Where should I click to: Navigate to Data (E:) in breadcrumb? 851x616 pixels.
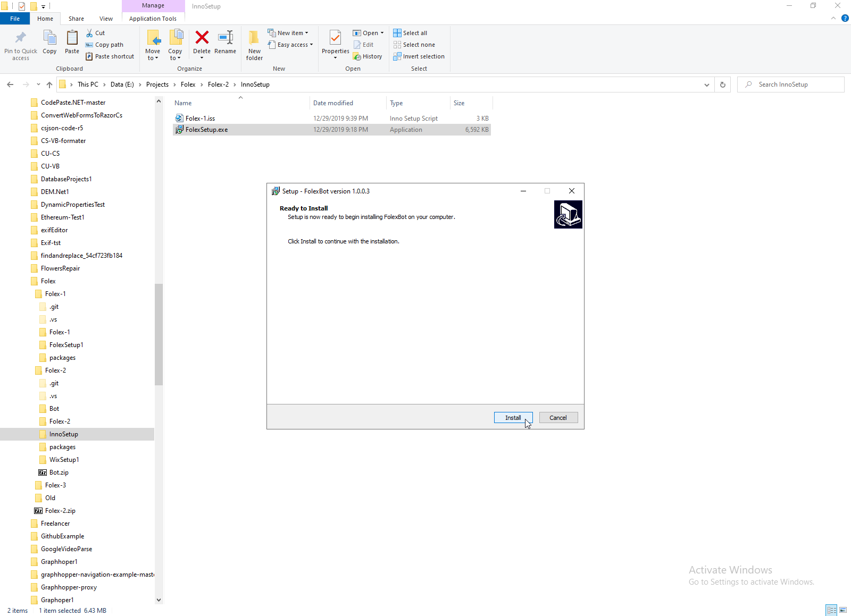click(x=122, y=85)
